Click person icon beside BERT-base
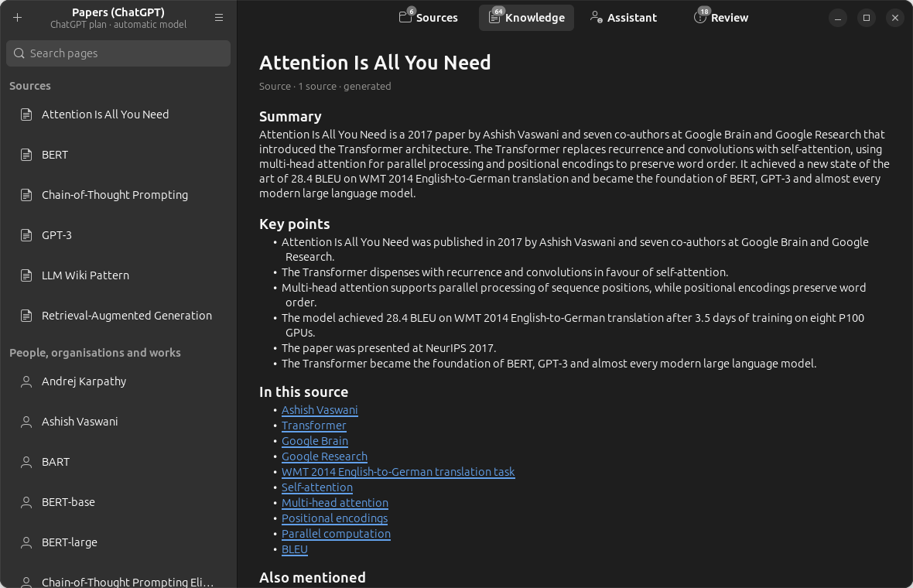This screenshot has height=588, width=913. 26,502
